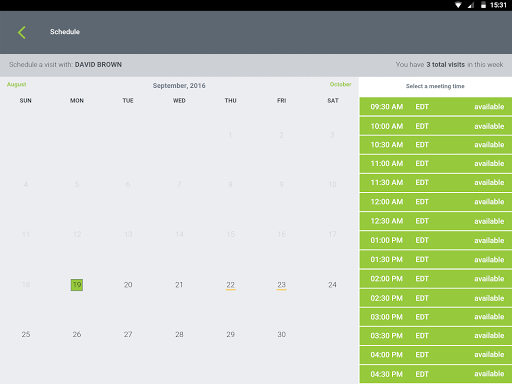Pick the 02:30 PM available slot
This screenshot has width=512, height=384.
[x=436, y=298]
